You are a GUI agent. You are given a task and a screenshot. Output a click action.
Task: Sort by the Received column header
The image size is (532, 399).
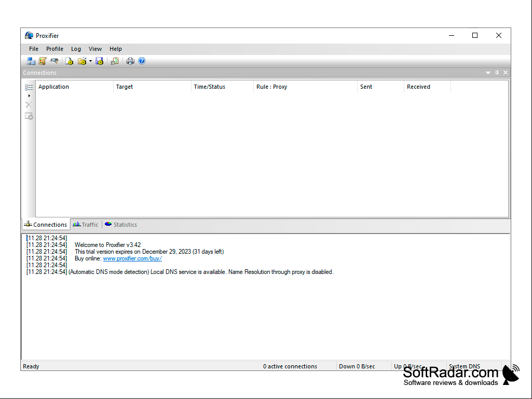coord(428,87)
